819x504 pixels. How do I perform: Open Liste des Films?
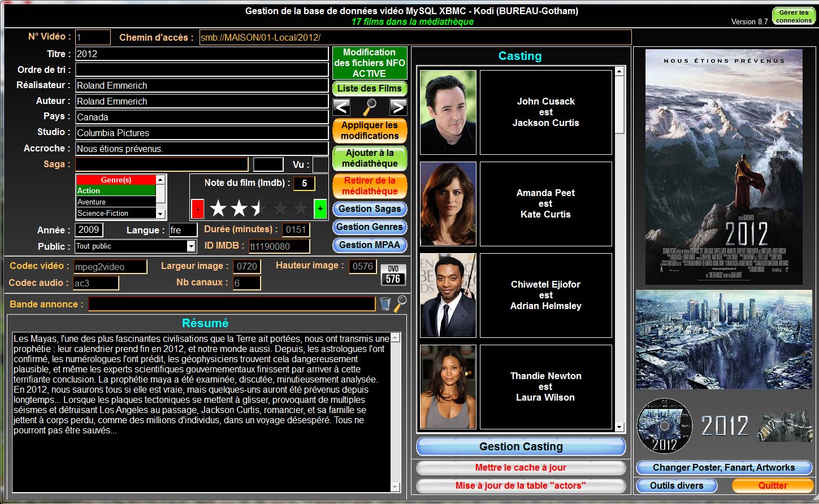[x=370, y=88]
